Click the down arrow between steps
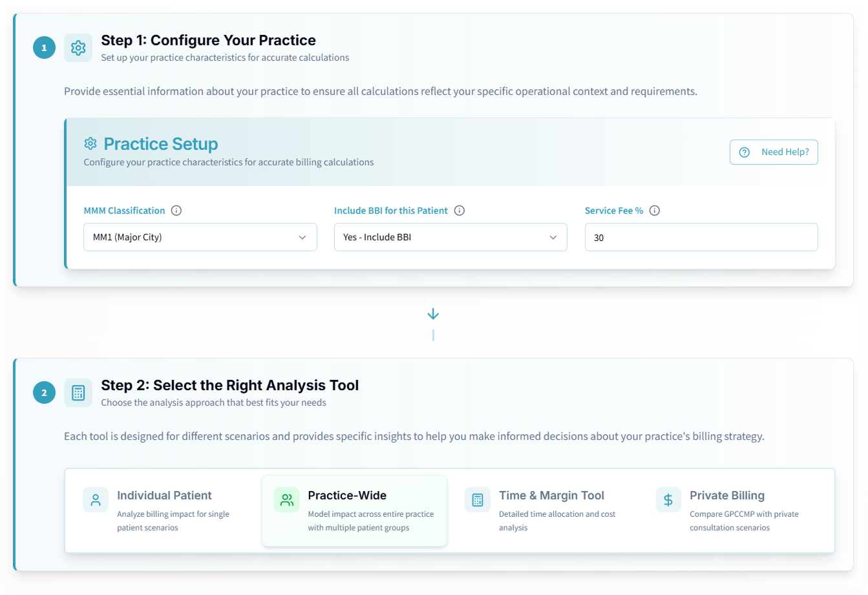This screenshot has width=868, height=595. point(433,315)
